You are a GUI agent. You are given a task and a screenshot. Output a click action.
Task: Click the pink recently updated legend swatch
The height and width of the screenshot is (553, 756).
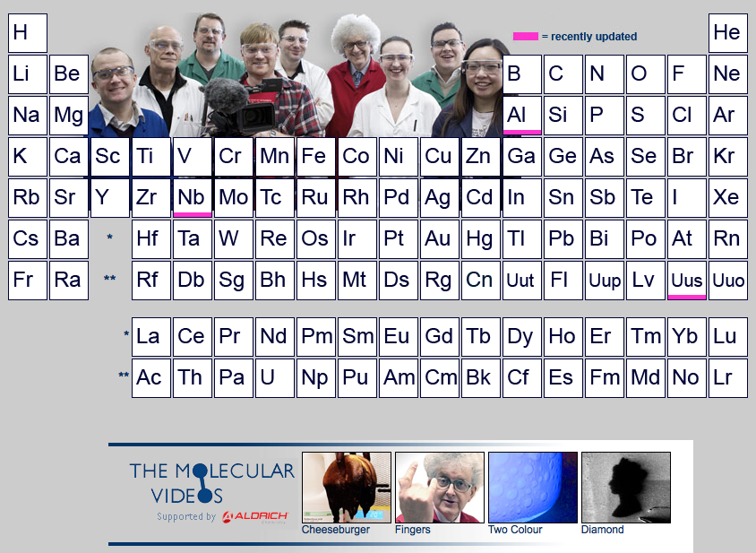[525, 37]
